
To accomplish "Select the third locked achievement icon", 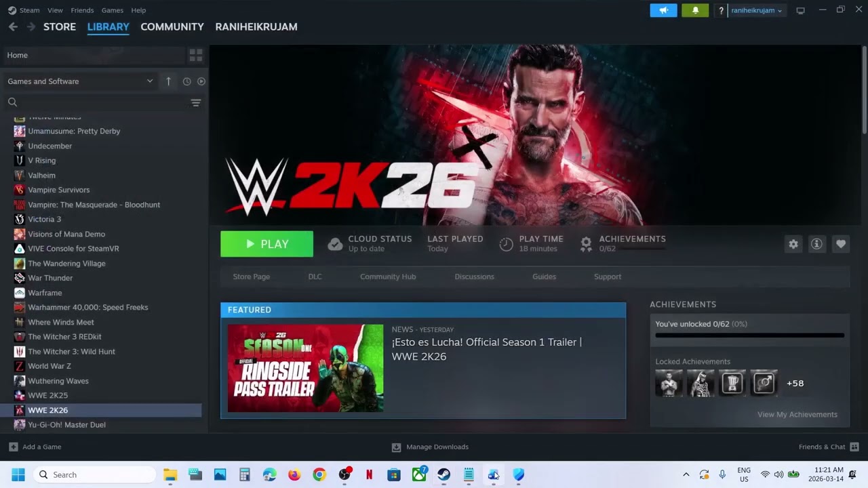I will click(x=732, y=383).
